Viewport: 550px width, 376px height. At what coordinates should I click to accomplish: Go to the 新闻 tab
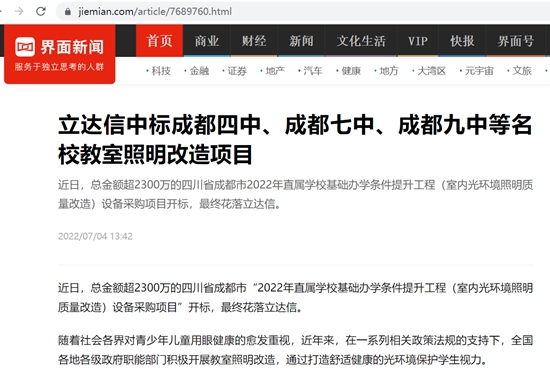[301, 41]
